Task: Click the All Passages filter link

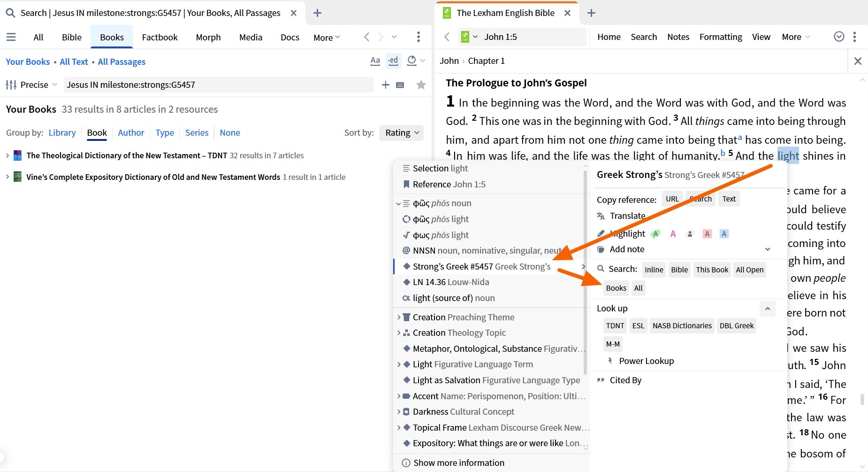Action: click(122, 62)
